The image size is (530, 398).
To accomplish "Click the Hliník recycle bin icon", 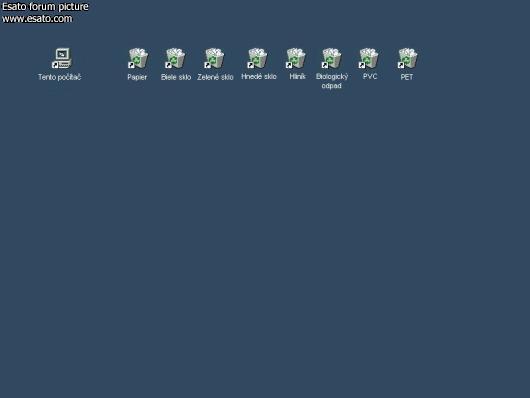I will point(296,58).
